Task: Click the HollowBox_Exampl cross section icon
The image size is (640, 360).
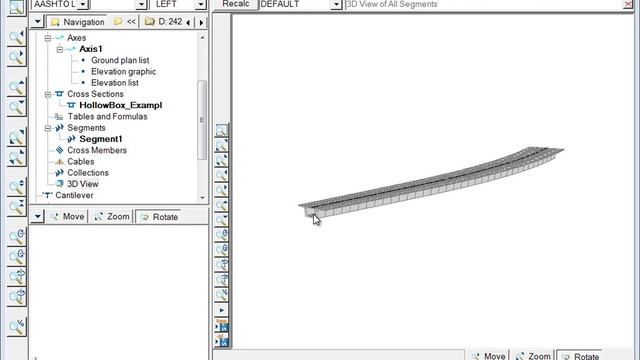Action: pos(71,105)
